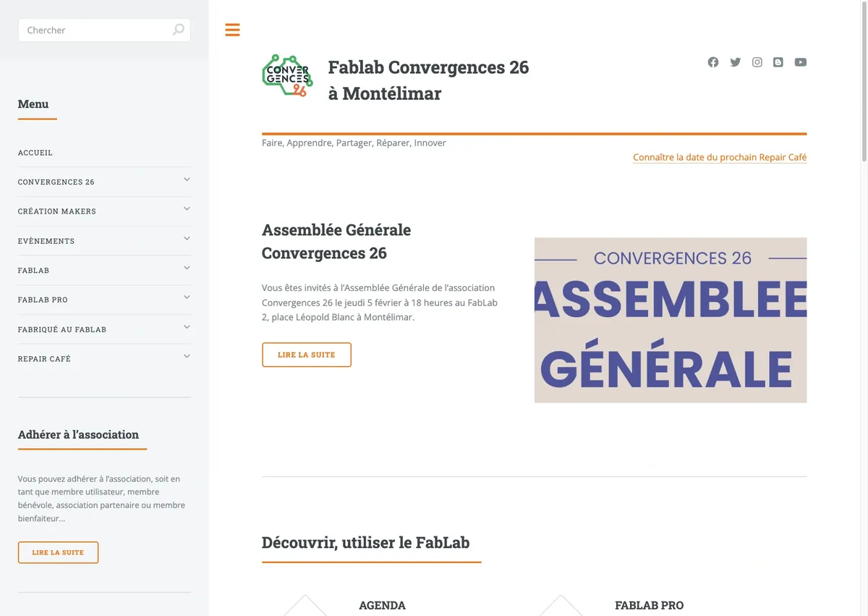
Task: Open the Blogger social icon
Action: point(778,62)
